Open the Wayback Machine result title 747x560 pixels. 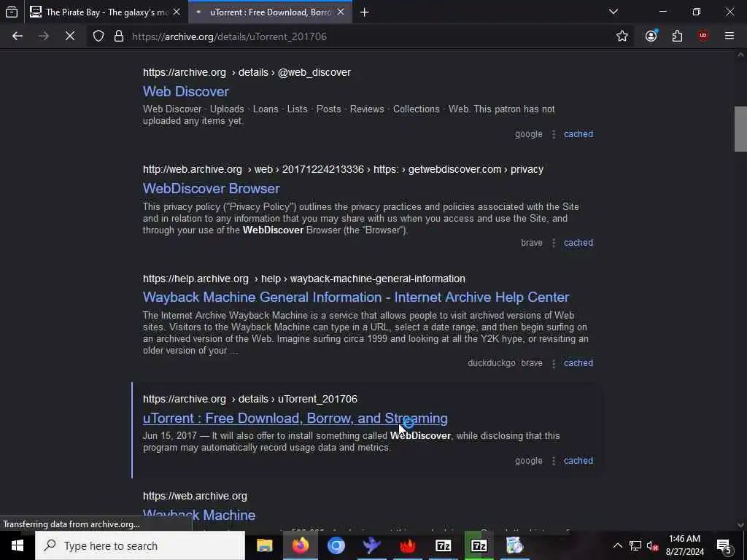[x=199, y=515]
